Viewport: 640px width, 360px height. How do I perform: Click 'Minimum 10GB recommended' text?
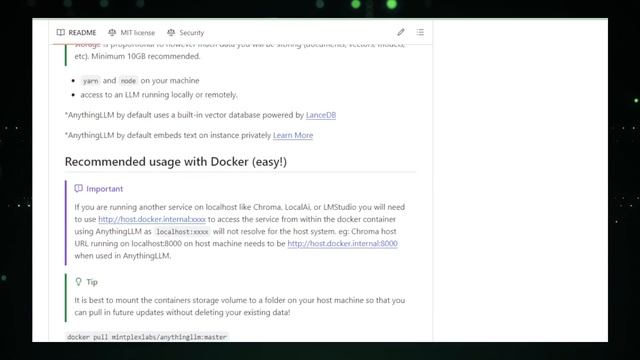point(146,56)
